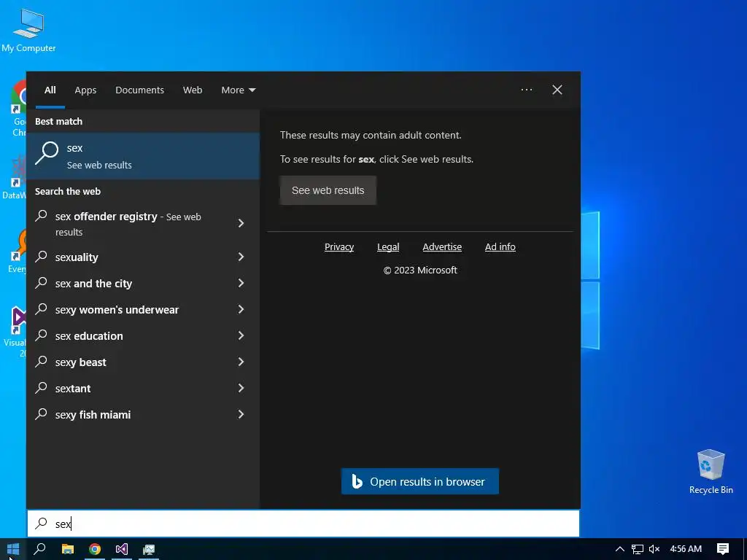
Task: Select the Every desktop shortcut icon
Action: click(x=18, y=251)
